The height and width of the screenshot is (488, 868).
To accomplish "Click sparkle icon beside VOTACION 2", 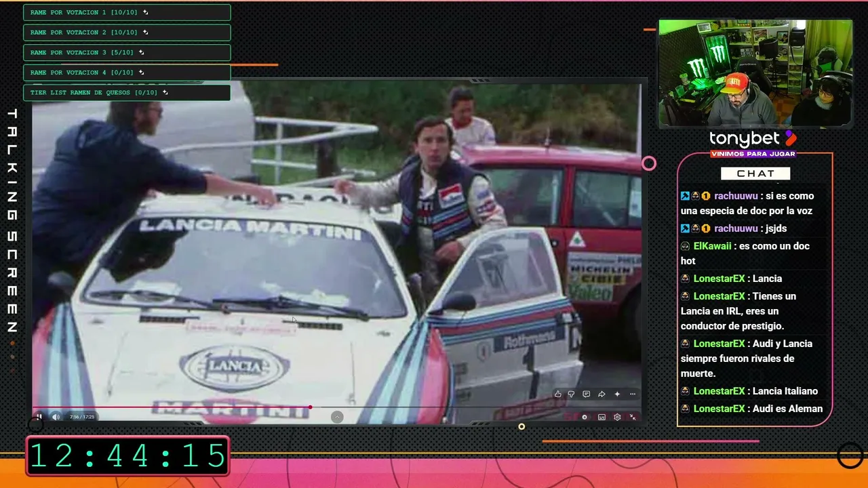I will click(x=146, y=33).
